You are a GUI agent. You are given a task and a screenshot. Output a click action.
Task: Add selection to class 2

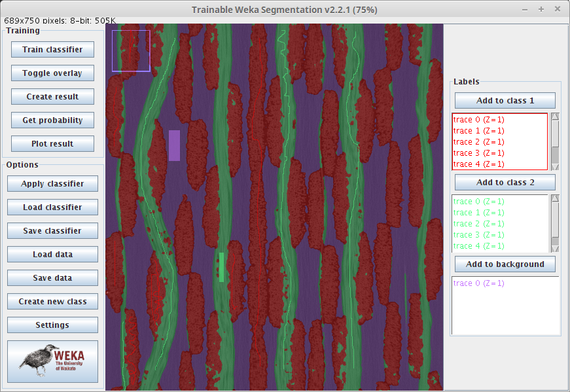pyautogui.click(x=505, y=183)
